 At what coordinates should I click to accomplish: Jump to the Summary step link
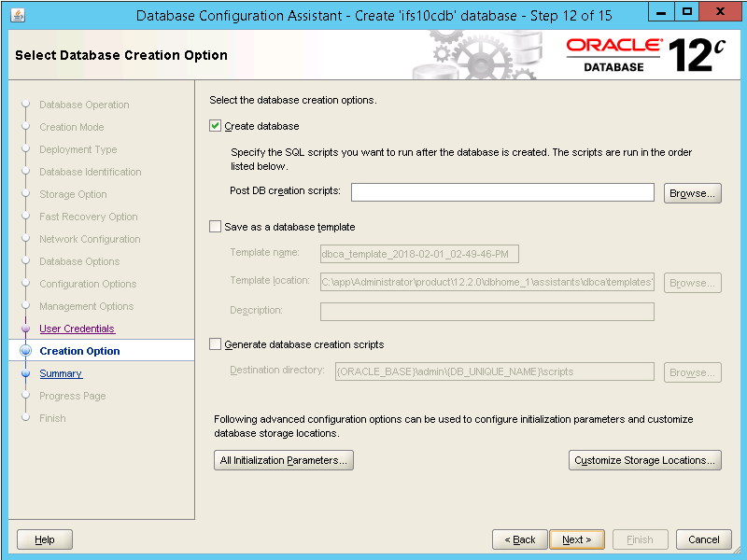[61, 373]
